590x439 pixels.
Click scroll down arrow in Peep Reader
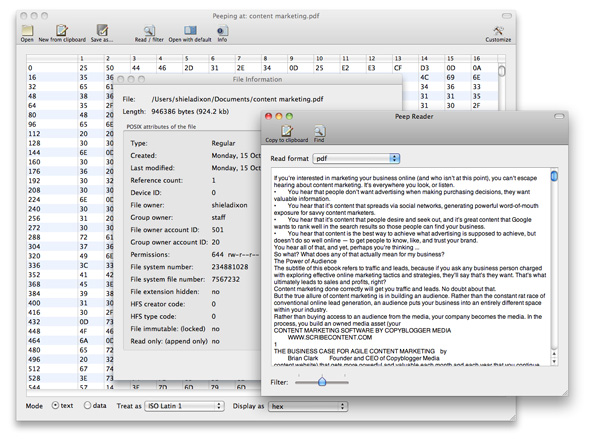554,361
